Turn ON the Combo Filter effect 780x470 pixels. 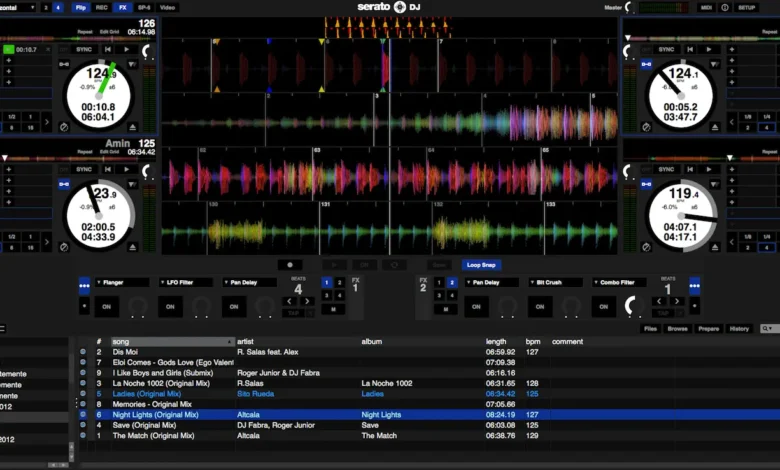pyautogui.click(x=603, y=307)
